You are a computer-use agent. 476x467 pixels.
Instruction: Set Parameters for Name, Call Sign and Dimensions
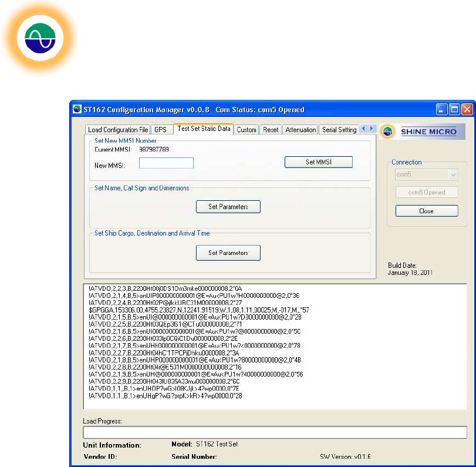[228, 207]
